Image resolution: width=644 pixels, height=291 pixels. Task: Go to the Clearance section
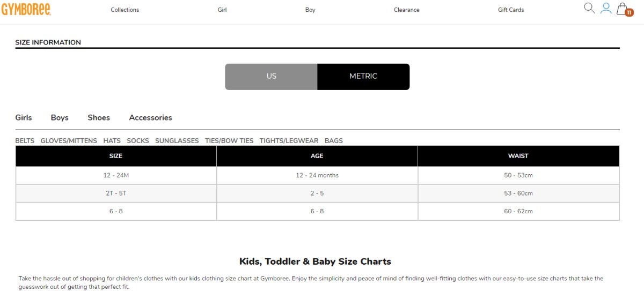coord(407,10)
